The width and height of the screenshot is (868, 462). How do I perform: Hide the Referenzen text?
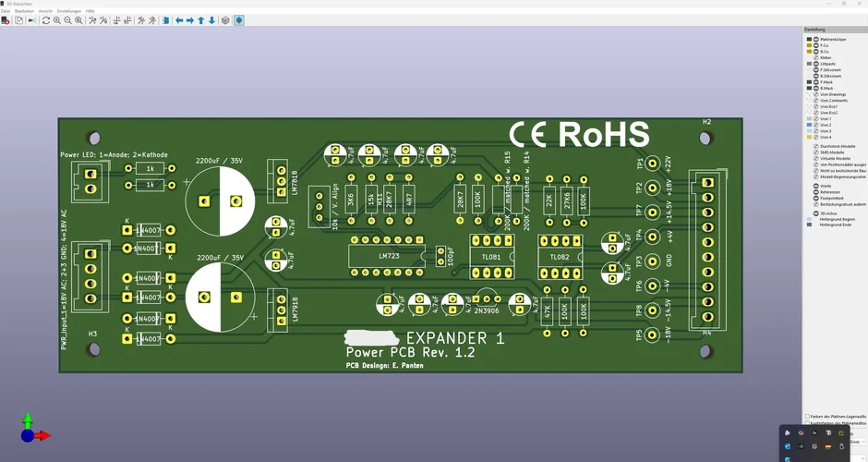(816, 192)
